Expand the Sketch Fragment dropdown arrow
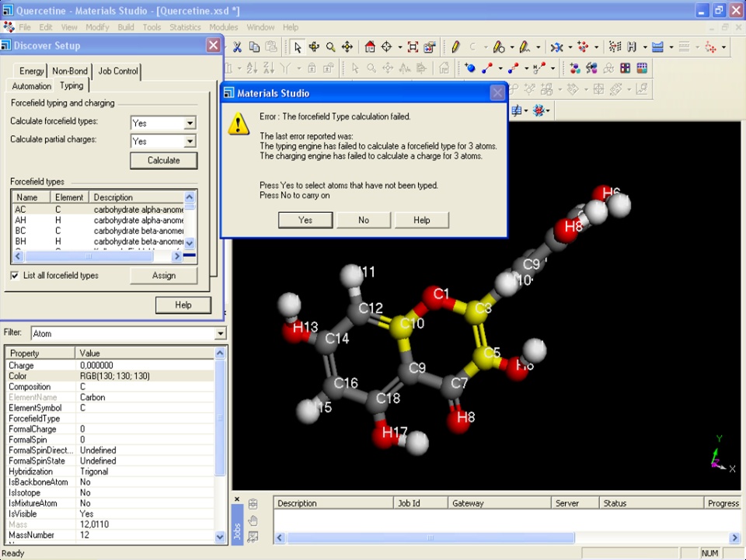Screen dimensions: 746x560 (538, 47)
